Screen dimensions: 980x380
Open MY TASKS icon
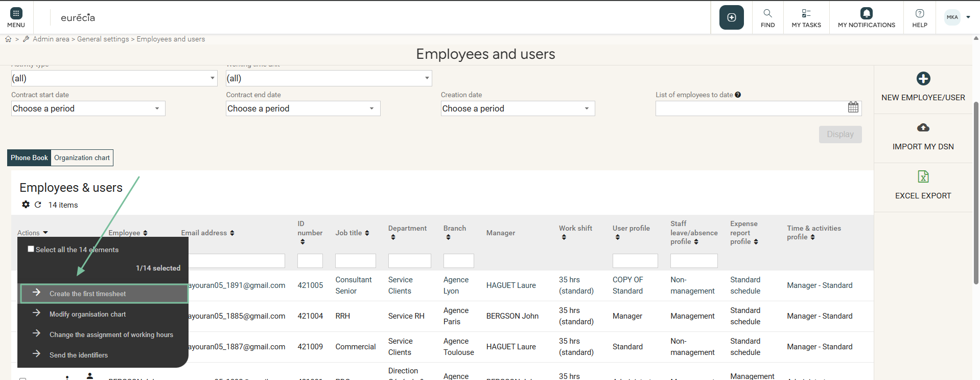coord(806,14)
